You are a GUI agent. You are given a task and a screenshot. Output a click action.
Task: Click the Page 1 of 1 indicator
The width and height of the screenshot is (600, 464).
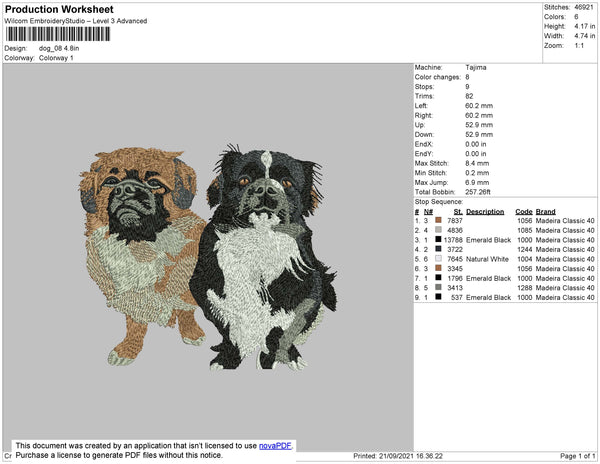point(578,456)
